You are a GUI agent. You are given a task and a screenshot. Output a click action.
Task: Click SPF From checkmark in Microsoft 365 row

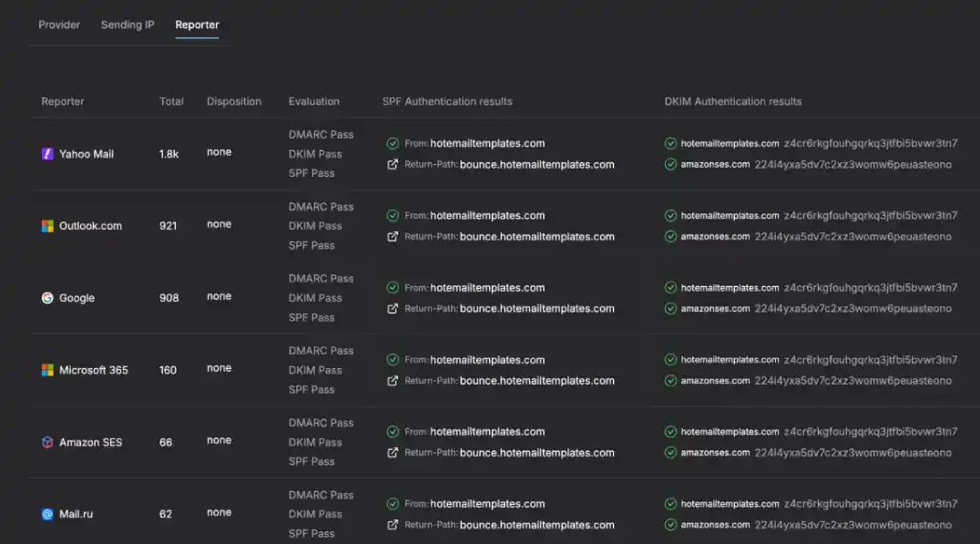click(393, 360)
